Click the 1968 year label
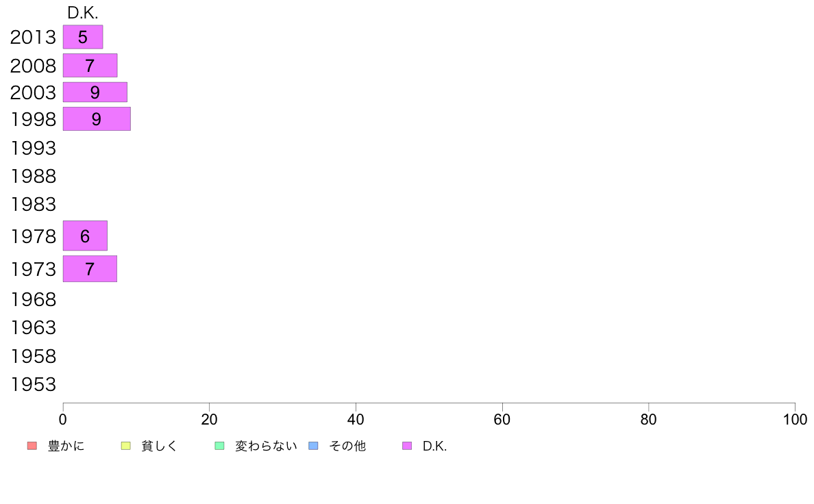Image resolution: width=814 pixels, height=504 pixels. [x=33, y=299]
